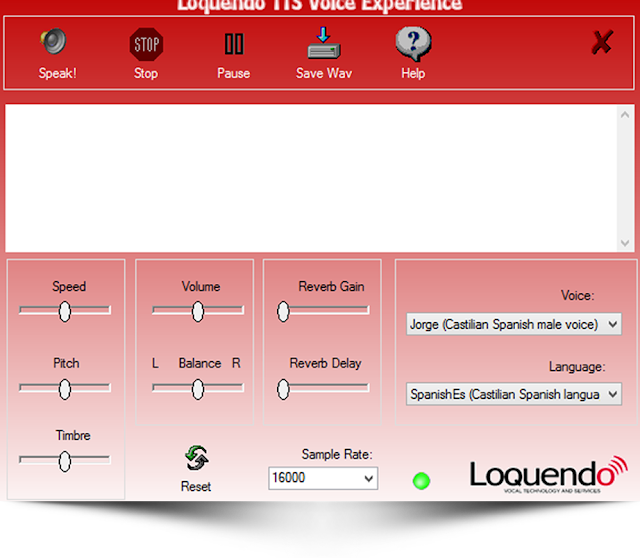This screenshot has height=558, width=640.
Task: Click the Loquendo logo
Action: point(549,474)
